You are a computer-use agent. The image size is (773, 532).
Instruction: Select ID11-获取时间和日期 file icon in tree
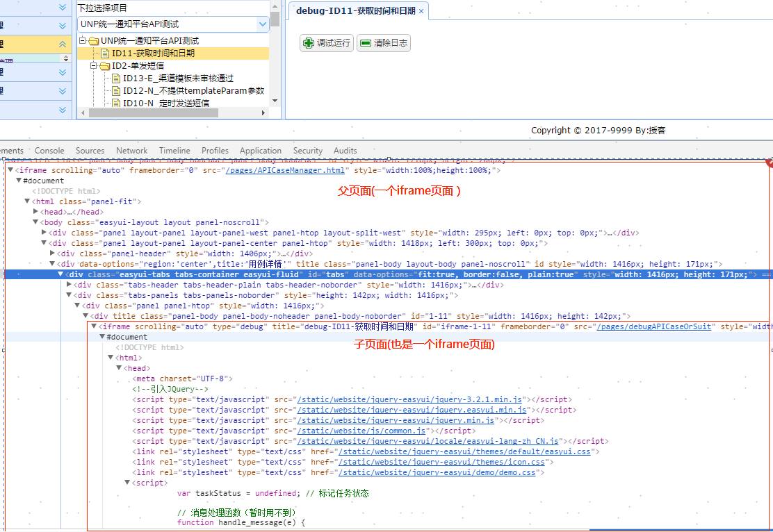click(105, 53)
